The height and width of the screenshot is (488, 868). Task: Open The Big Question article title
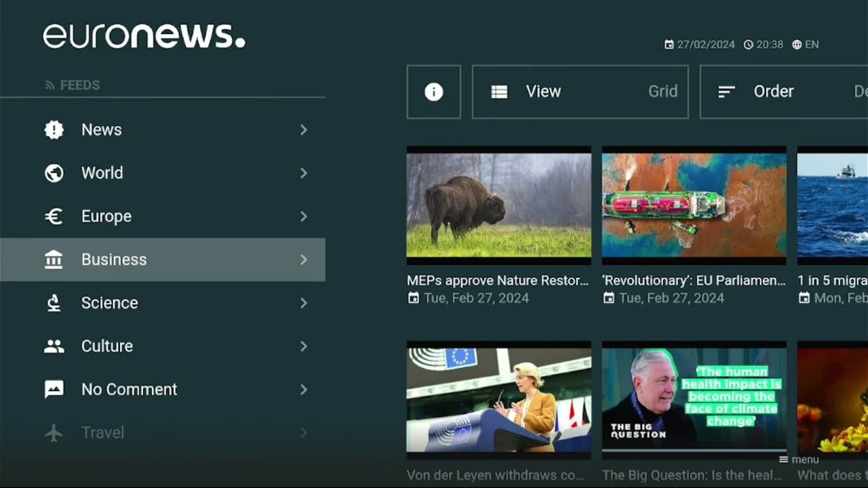click(692, 475)
